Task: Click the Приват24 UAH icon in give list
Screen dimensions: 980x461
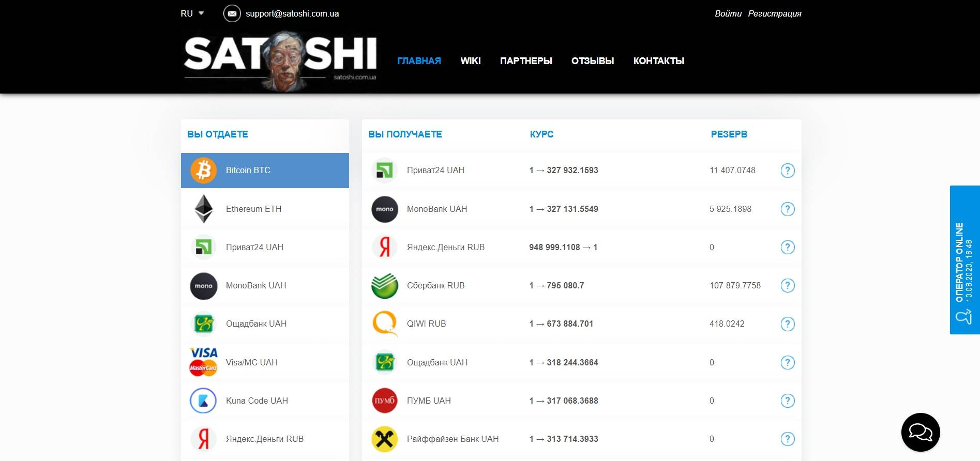Action: tap(203, 247)
